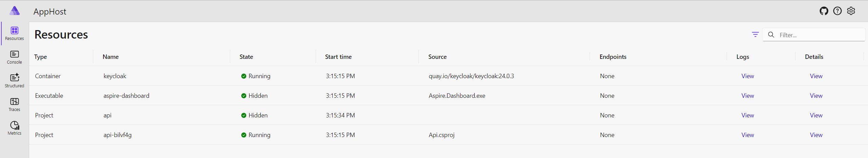The height and width of the screenshot is (158, 868).
Task: Open the resource type filter icon
Action: [x=755, y=35]
